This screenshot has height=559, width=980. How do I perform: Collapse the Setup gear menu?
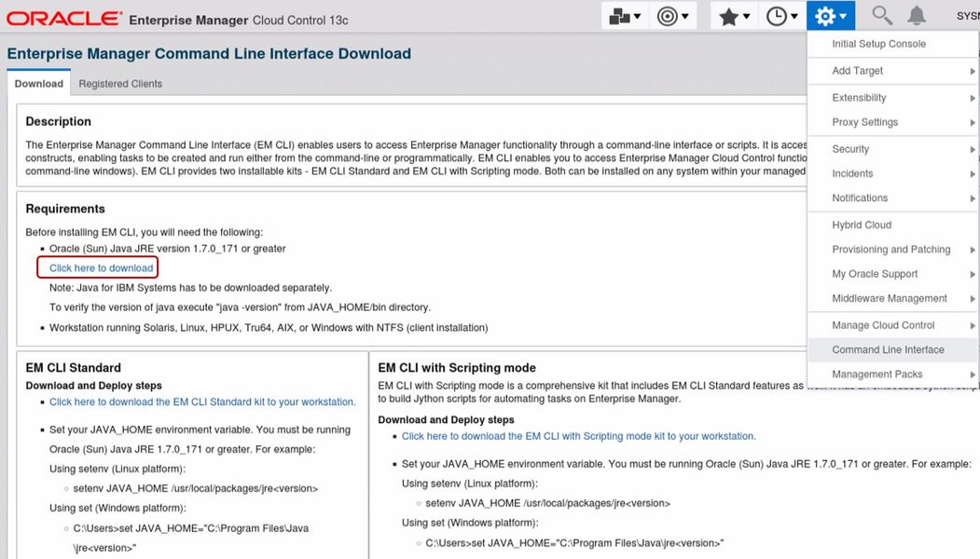831,16
